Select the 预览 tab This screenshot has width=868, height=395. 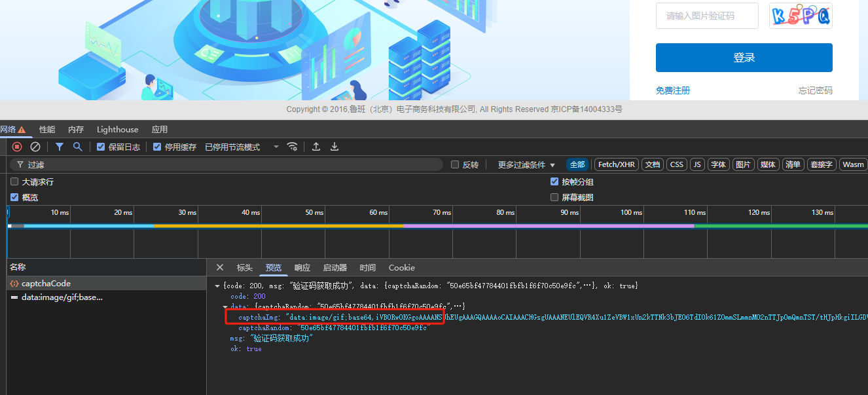(x=274, y=267)
